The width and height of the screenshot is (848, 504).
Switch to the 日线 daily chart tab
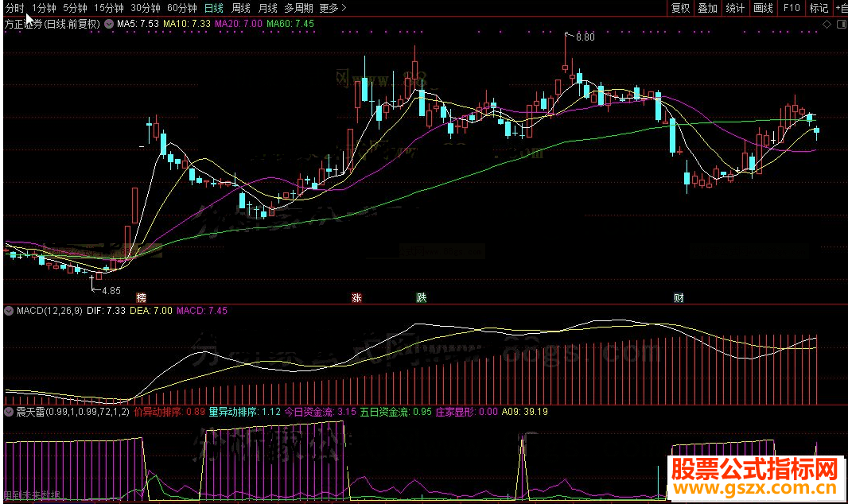point(214,8)
